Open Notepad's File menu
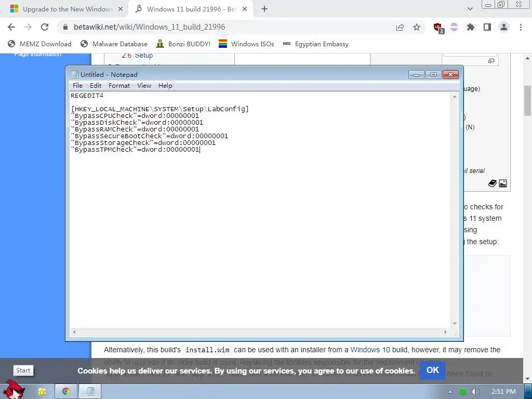 point(77,86)
